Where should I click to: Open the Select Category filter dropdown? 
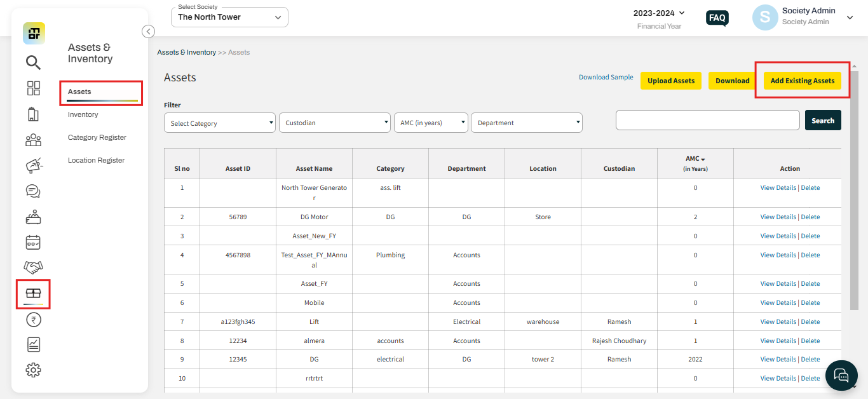[x=219, y=123]
